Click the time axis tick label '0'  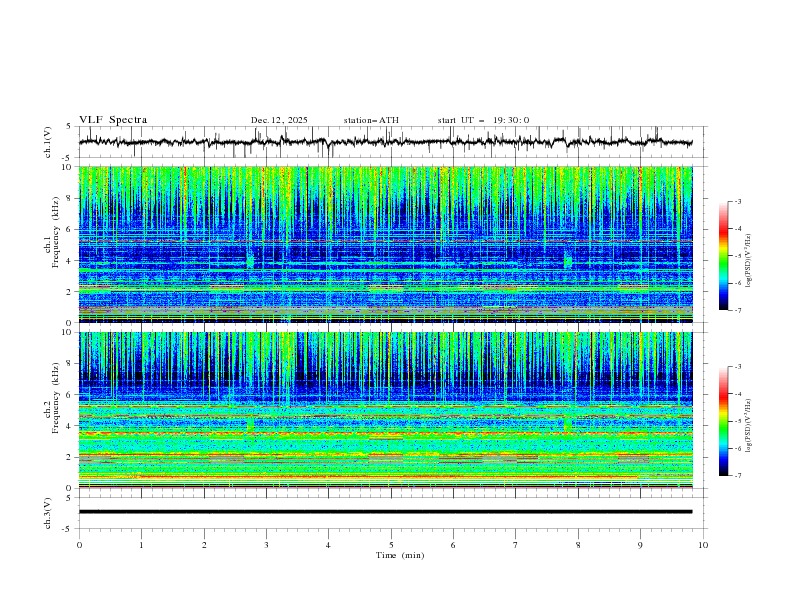click(79, 545)
